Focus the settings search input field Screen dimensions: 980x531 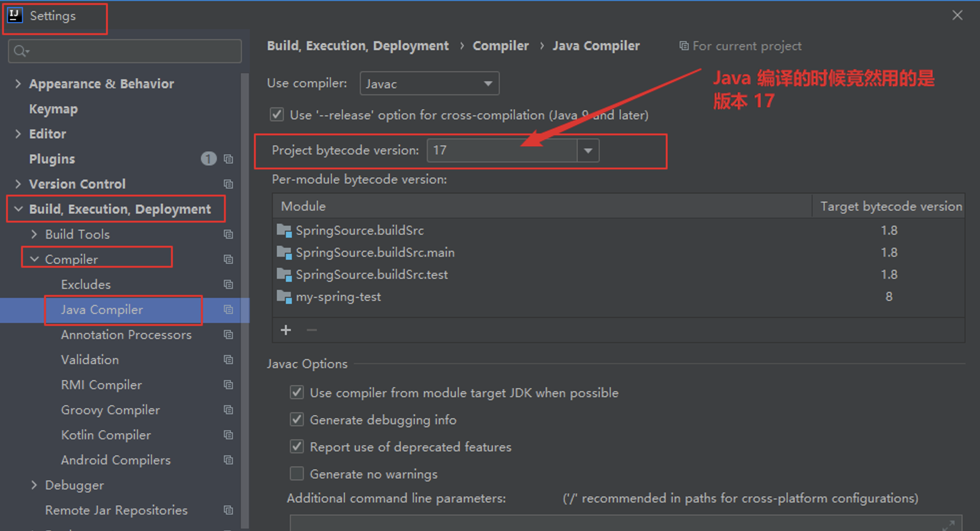[125, 51]
